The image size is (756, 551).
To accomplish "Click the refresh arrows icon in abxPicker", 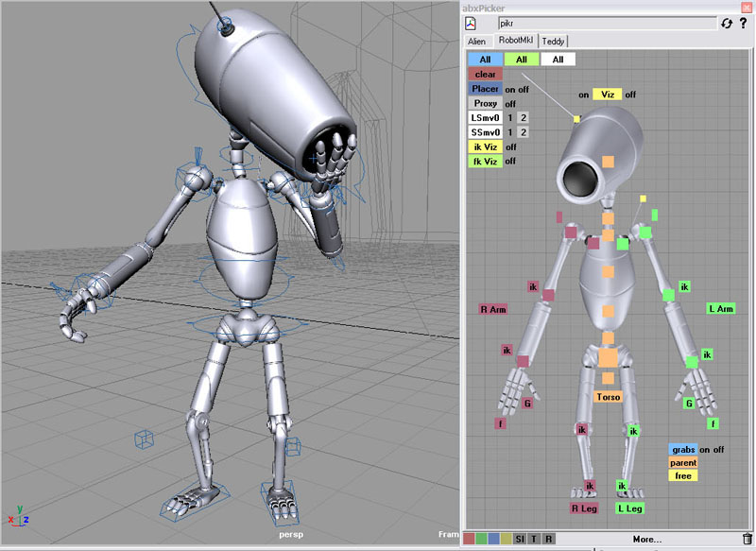I will tap(726, 24).
